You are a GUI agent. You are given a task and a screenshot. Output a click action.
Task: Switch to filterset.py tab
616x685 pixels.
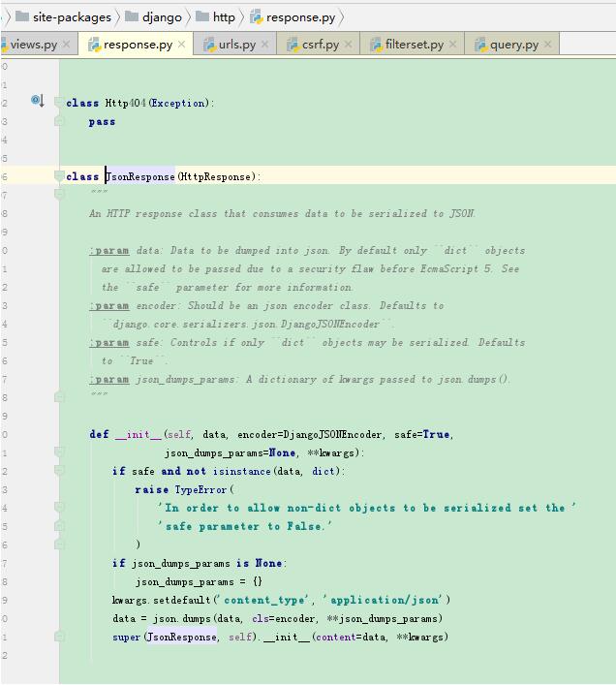coord(415,45)
